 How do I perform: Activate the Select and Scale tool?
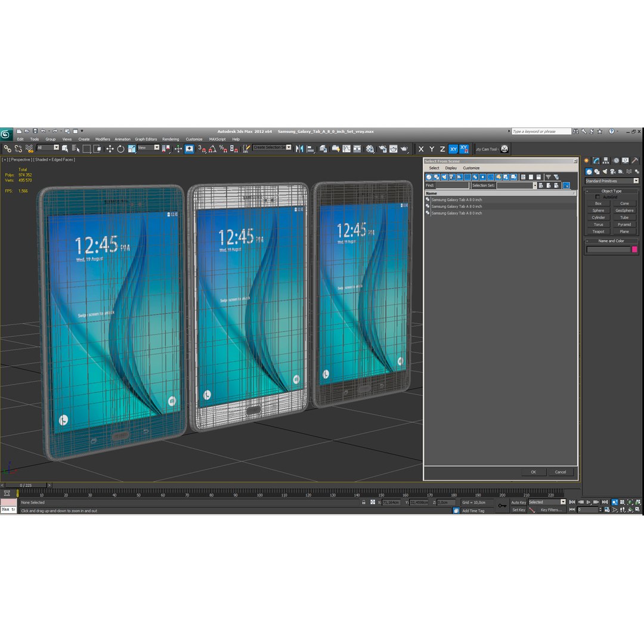point(131,148)
